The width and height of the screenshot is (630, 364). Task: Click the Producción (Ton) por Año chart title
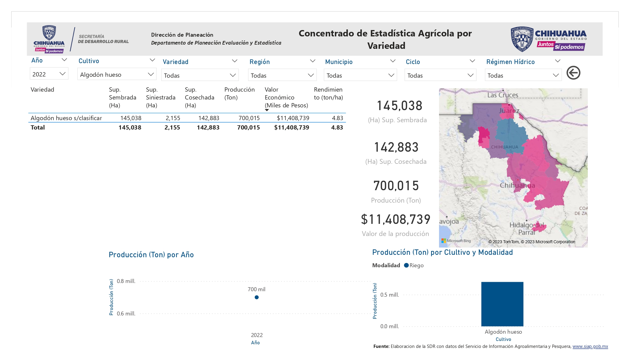[x=151, y=255]
